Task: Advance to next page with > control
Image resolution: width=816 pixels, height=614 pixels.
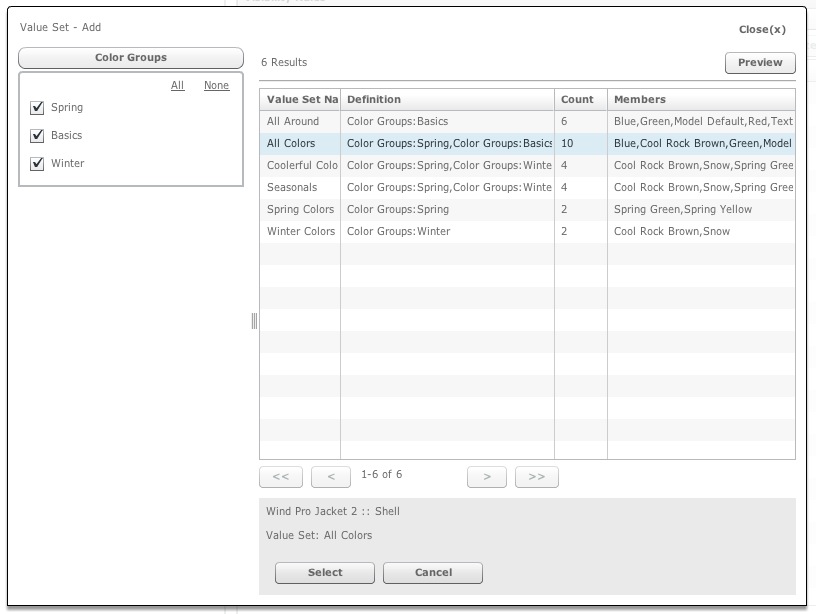Action: 487,476
